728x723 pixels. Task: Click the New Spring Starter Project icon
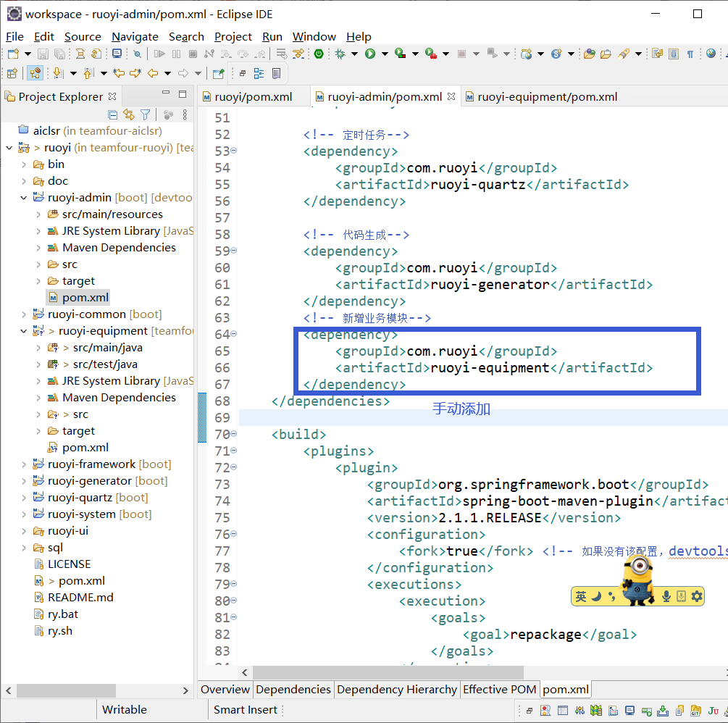(x=556, y=54)
